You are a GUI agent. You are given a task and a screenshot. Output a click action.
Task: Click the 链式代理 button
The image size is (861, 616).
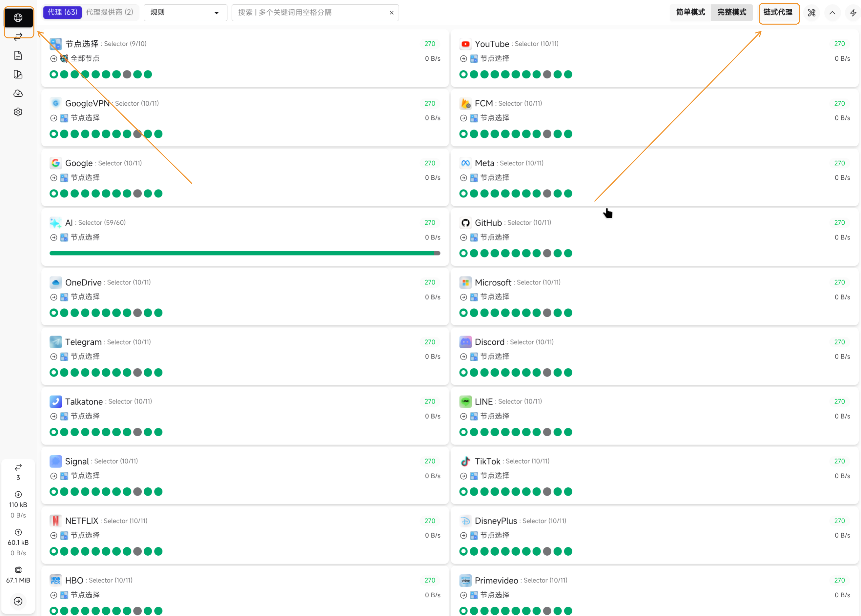coord(778,12)
